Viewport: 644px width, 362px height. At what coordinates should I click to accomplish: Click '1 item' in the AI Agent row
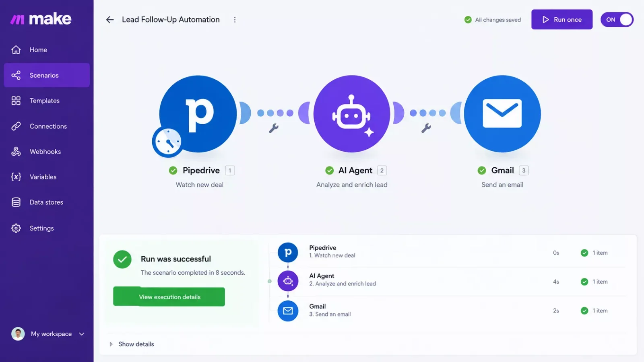coord(600,282)
